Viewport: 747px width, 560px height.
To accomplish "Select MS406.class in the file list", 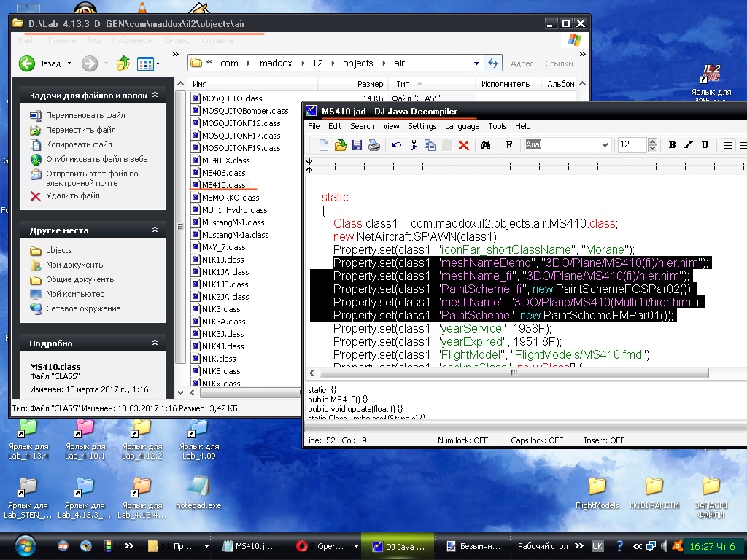I will tap(223, 173).
